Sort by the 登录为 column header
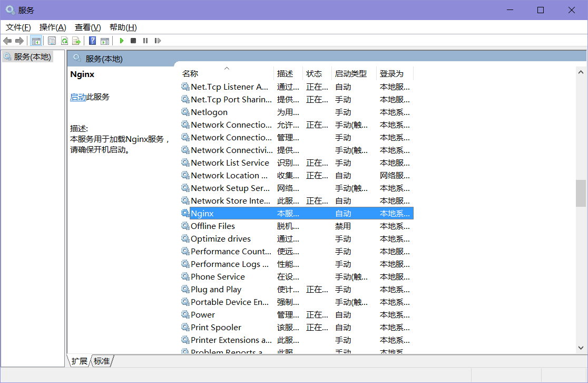This screenshot has height=383, width=588. pos(395,74)
